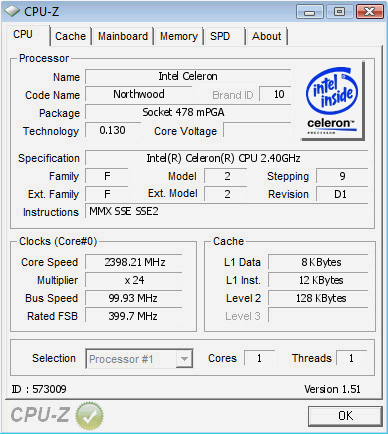Click the Level 2 cache value field
The image size is (388, 434).
click(x=318, y=298)
